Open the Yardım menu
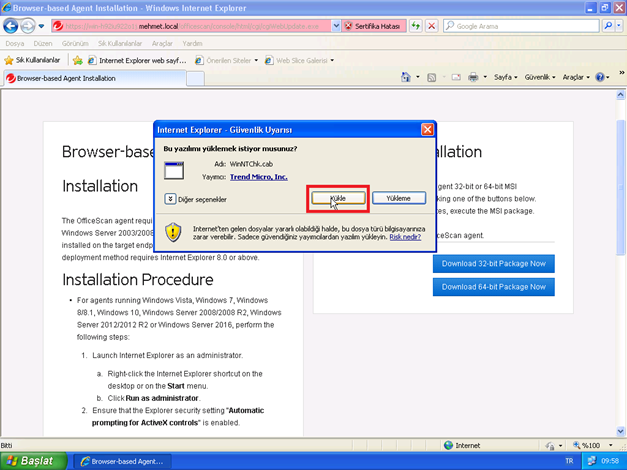 point(192,43)
